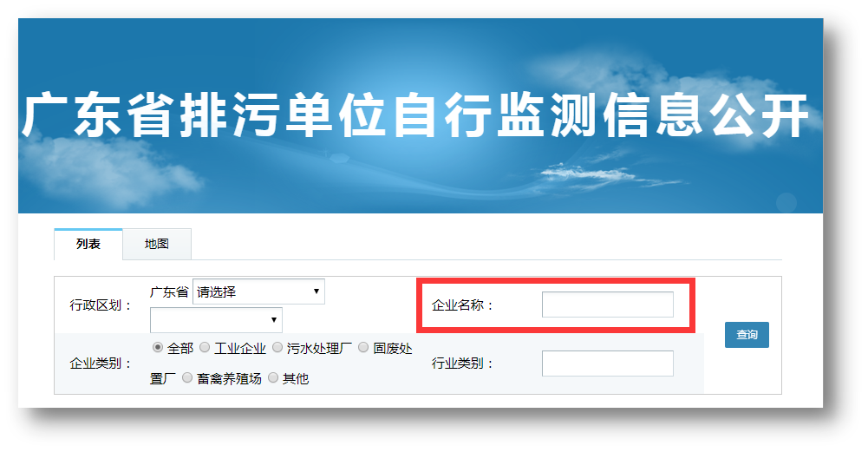868x452 pixels.
Task: Switch to the 列表 tab
Action: click(88, 244)
